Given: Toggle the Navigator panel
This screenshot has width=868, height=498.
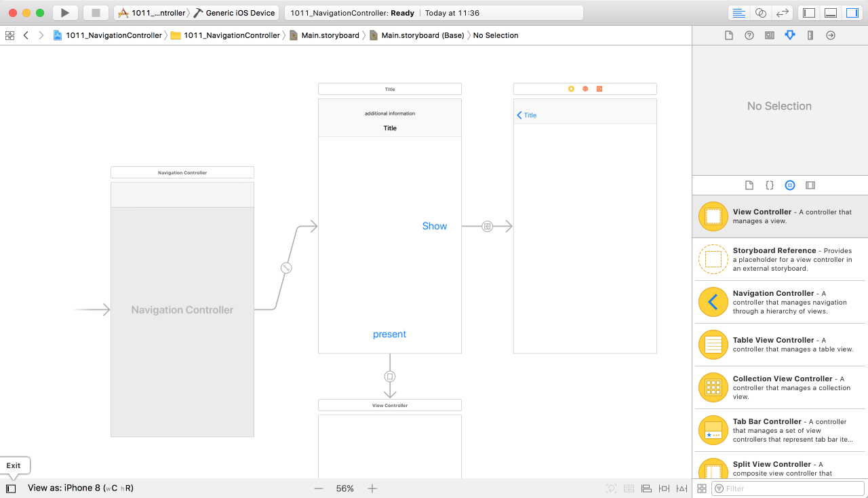Looking at the screenshot, I should click(x=808, y=13).
